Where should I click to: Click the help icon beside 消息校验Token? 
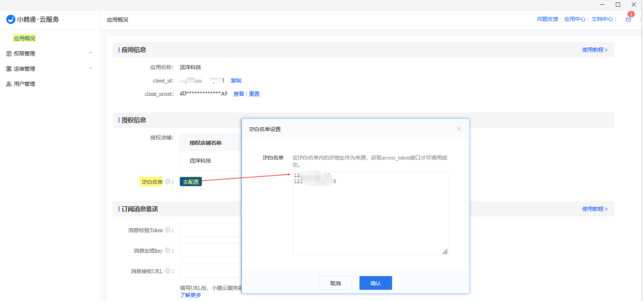(x=167, y=230)
